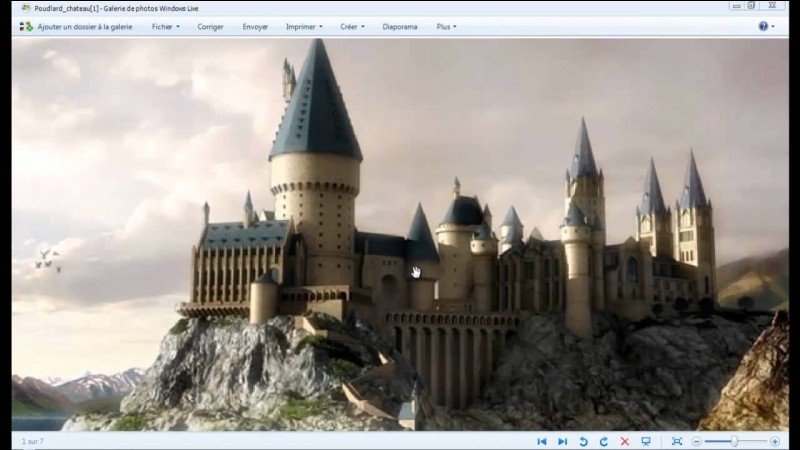Image resolution: width=800 pixels, height=450 pixels.
Task: Fit the photo to window
Action: pos(677,441)
